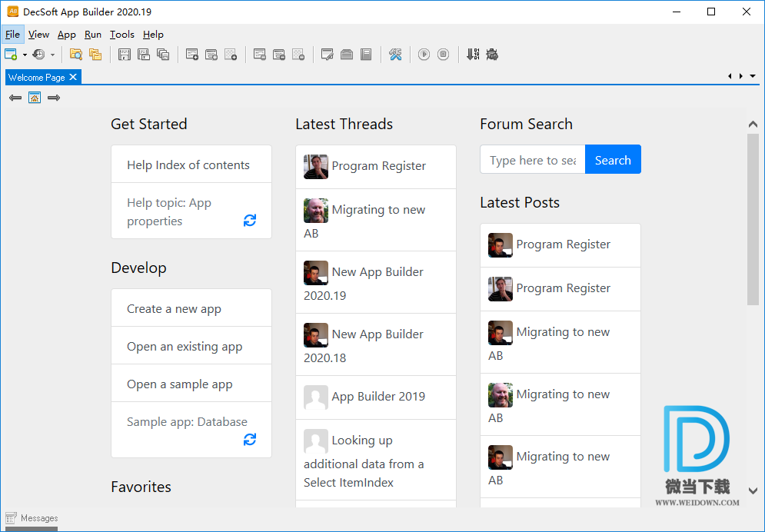Click Open a sample app
This screenshot has height=532, width=765.
point(191,384)
